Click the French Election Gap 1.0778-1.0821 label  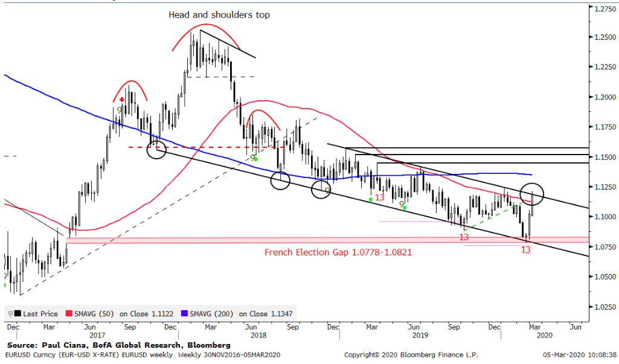pos(338,252)
